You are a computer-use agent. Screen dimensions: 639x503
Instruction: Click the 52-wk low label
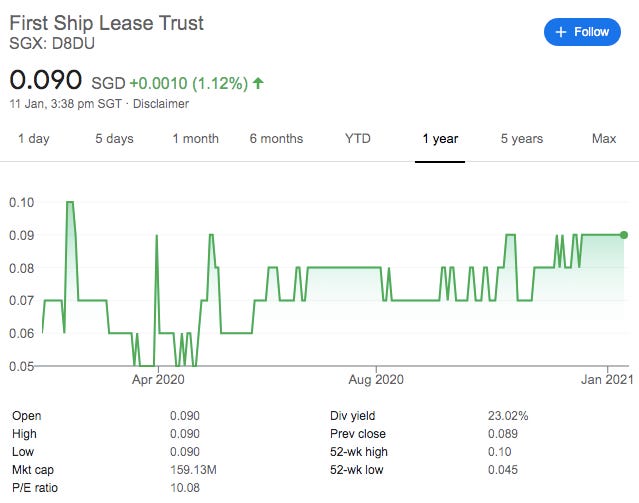click(357, 470)
